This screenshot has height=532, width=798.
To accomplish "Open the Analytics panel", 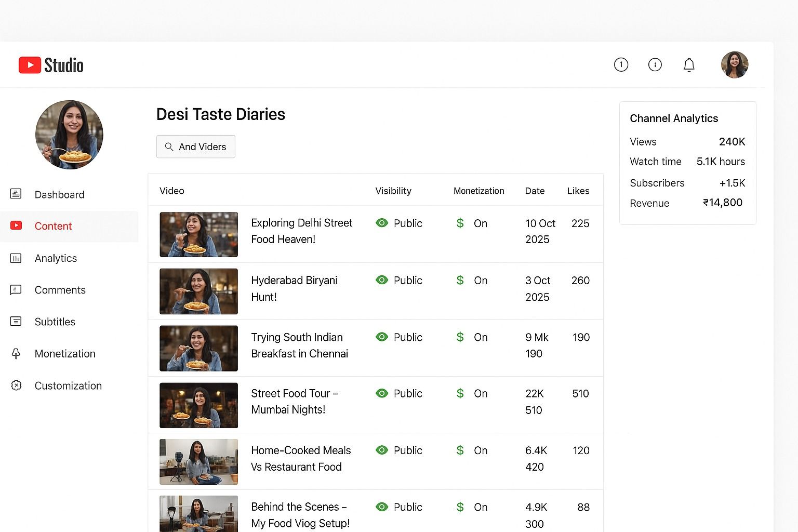I will coord(55,258).
